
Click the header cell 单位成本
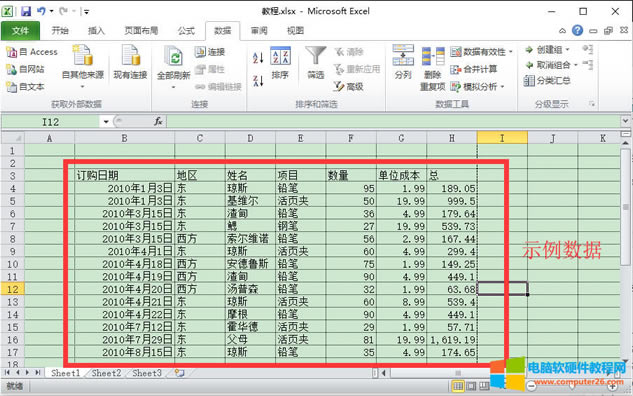pyautogui.click(x=401, y=176)
